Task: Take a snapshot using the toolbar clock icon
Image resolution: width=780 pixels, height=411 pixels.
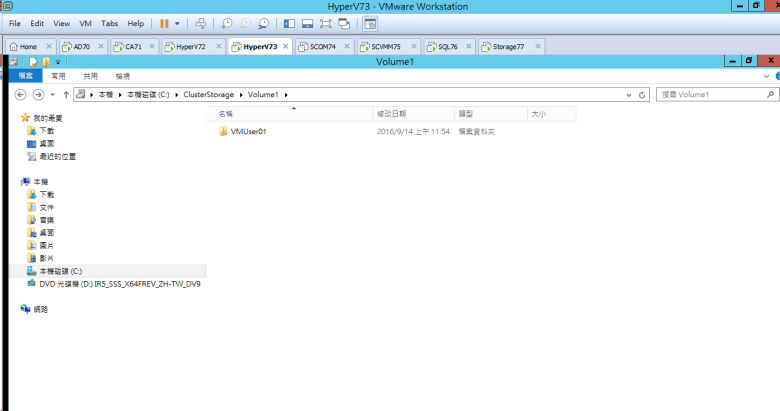Action: (x=227, y=23)
